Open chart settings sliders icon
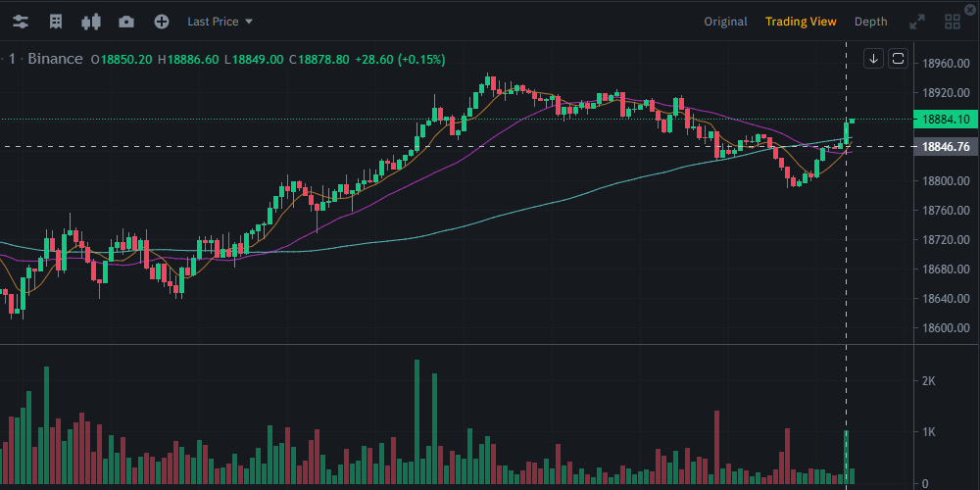 click(20, 22)
